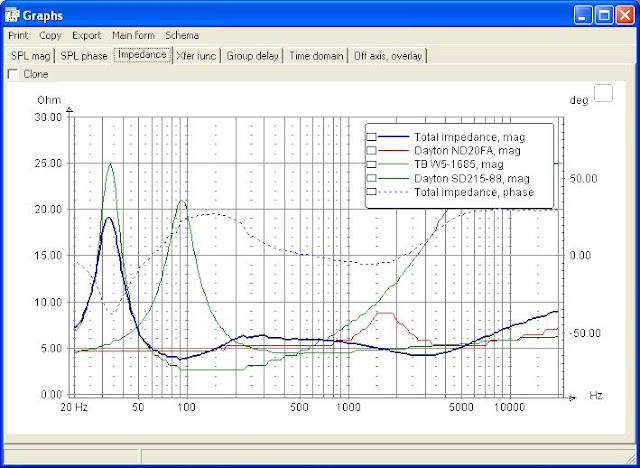Screen dimensions: 640x468
Task: Toggle TB W5-1685, mag legend checkbox
Action: coord(373,164)
